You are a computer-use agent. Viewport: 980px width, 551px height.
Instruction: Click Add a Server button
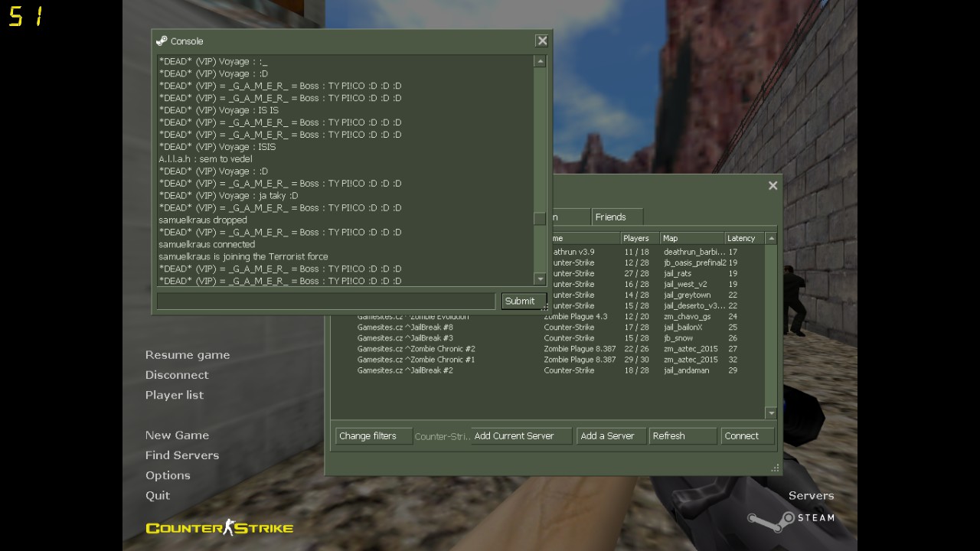click(611, 435)
